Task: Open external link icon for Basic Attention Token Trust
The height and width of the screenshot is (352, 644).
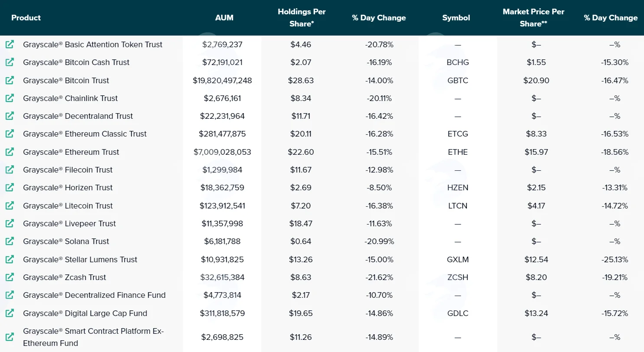Action: pyautogui.click(x=10, y=44)
